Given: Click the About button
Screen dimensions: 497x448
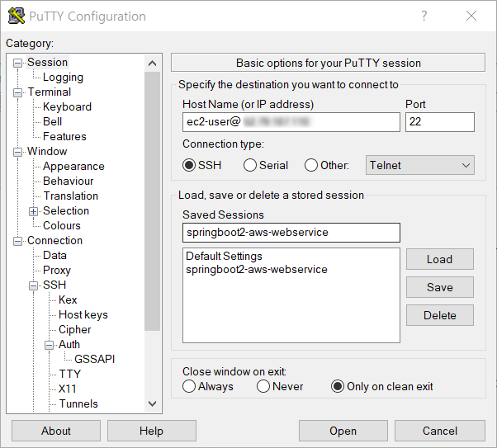Looking at the screenshot, I should click(x=56, y=431).
